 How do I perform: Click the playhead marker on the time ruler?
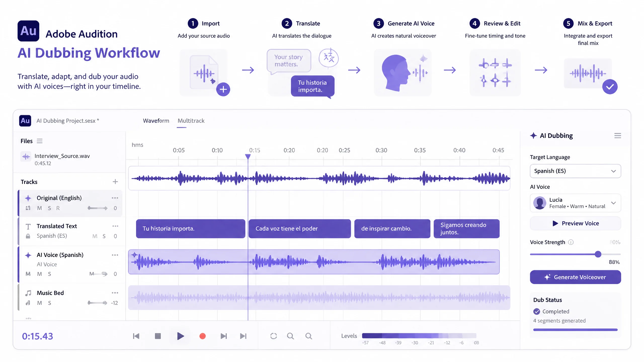click(x=248, y=156)
